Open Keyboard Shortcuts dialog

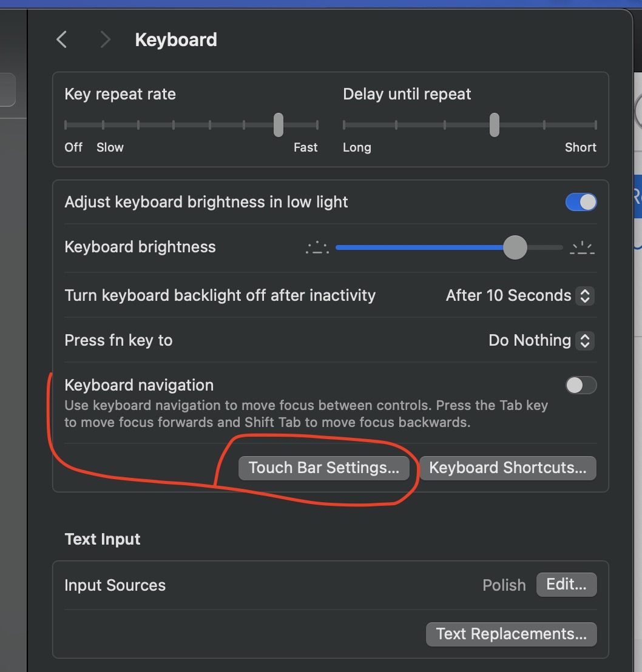[x=508, y=468]
